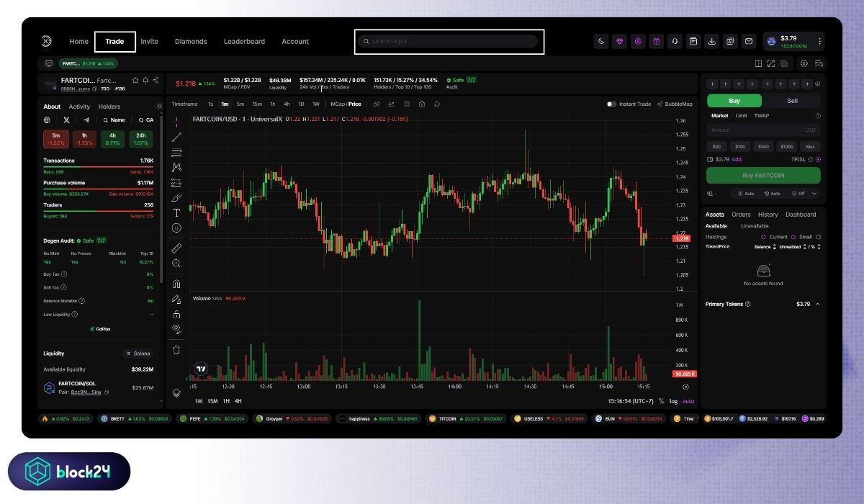Screen dimensions: 864x504
Task: Toggle the Instant Trade switch
Action: pyautogui.click(x=611, y=104)
